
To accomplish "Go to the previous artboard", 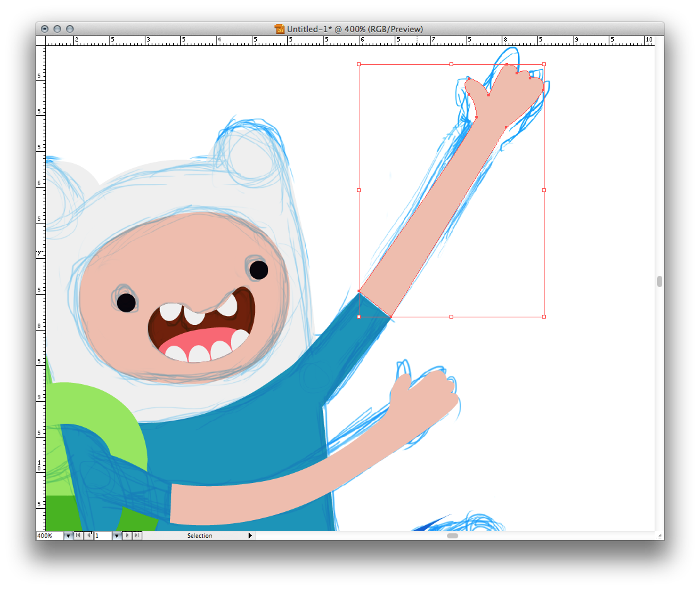I will (x=87, y=536).
